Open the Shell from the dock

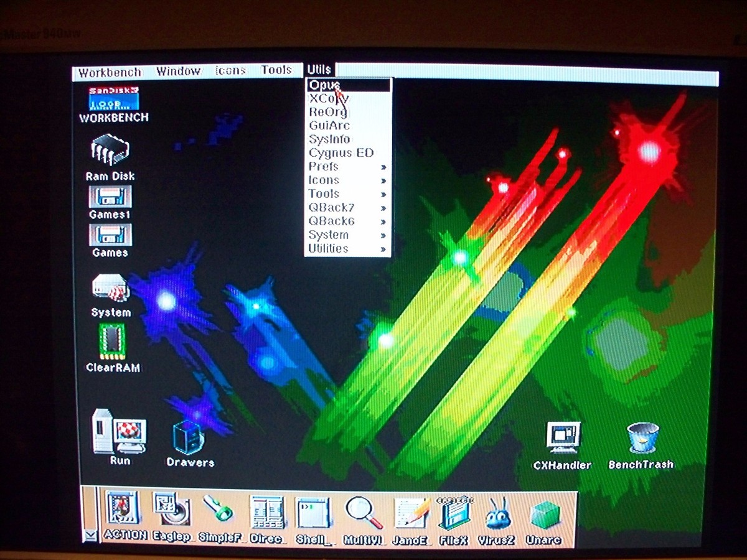314,513
